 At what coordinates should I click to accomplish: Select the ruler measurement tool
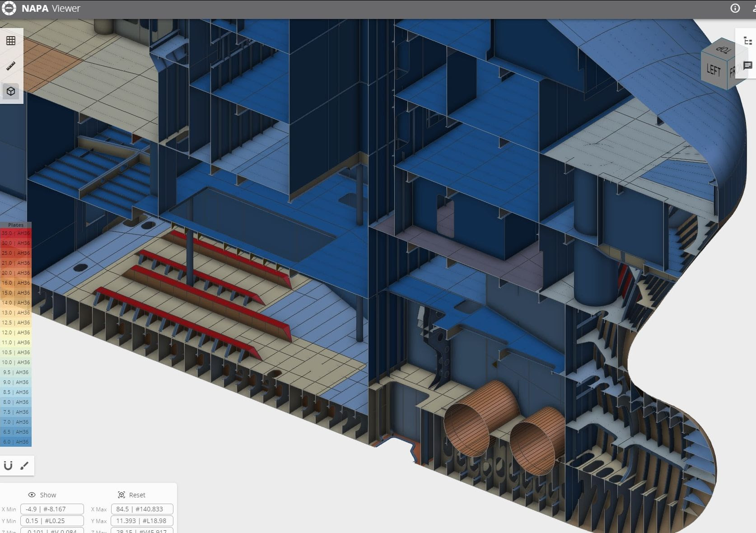click(x=11, y=66)
